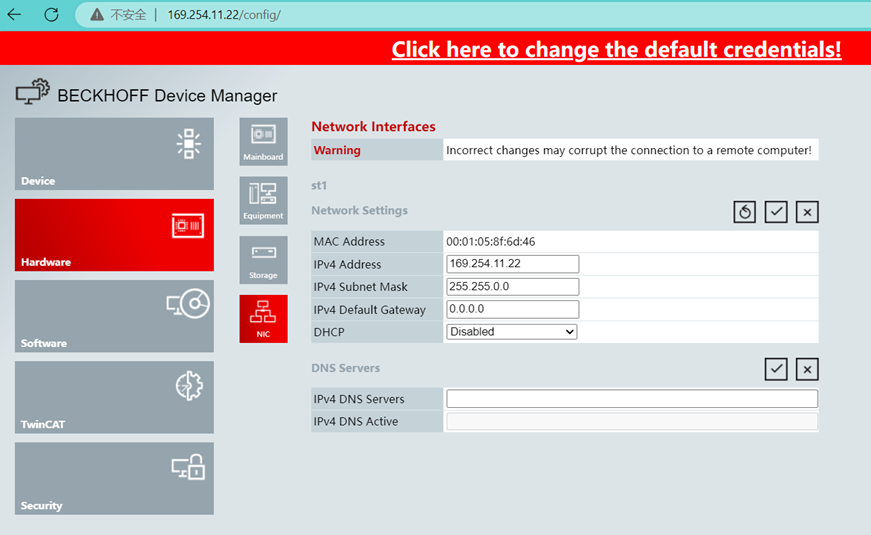
Task: Click the IPv4 Address input field
Action: click(513, 264)
